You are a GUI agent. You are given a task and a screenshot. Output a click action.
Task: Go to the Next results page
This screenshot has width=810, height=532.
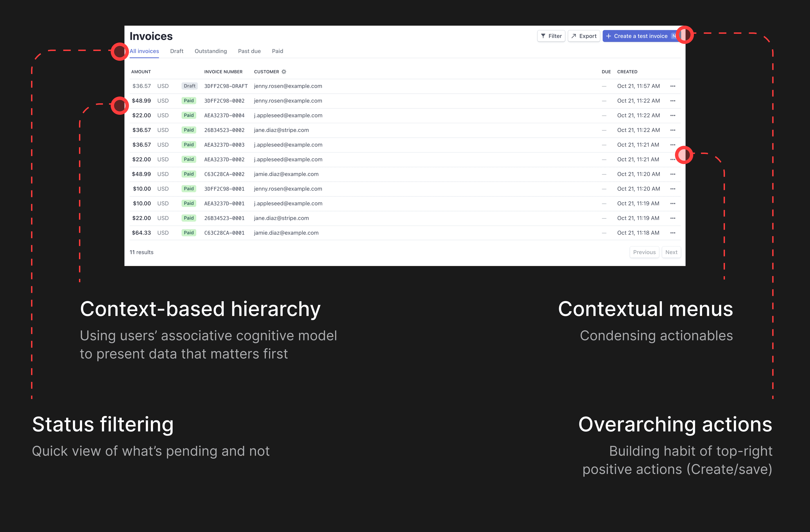[x=671, y=252]
